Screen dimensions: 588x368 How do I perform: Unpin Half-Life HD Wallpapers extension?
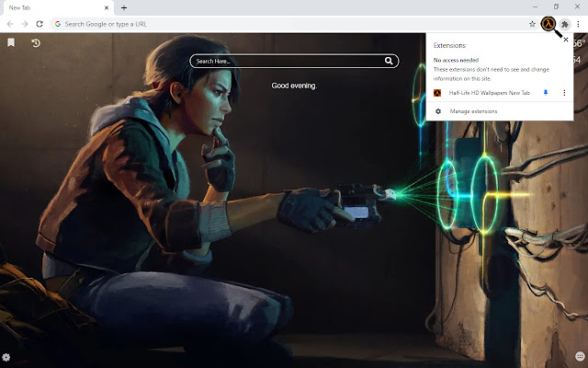coord(546,92)
